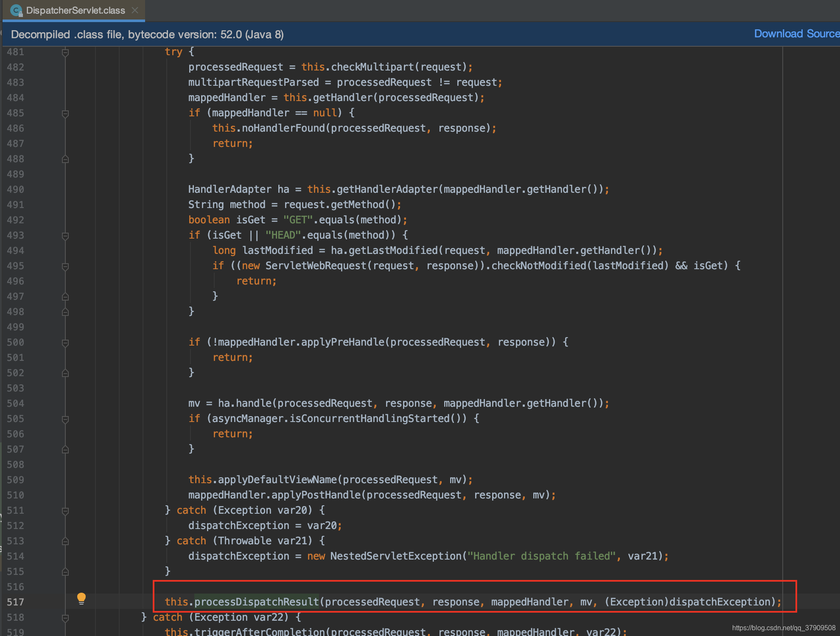This screenshot has height=636, width=840.
Task: Click NestedServletException on line 514
Action: [396, 556]
